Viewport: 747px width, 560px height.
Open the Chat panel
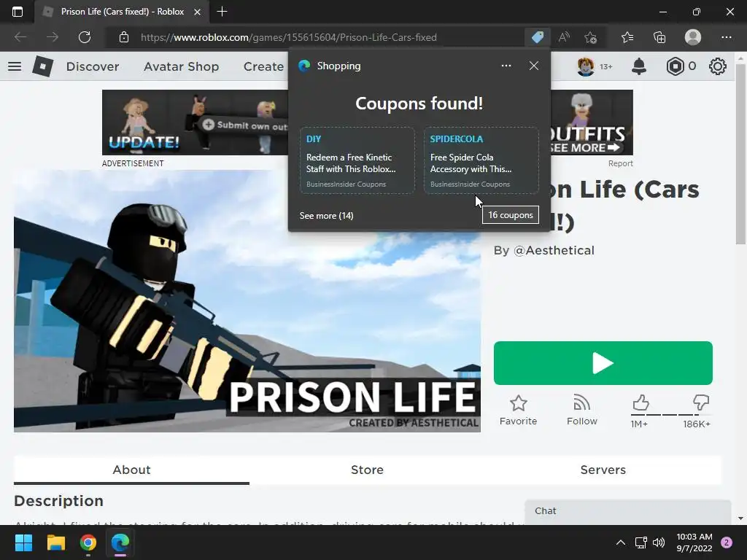point(628,511)
